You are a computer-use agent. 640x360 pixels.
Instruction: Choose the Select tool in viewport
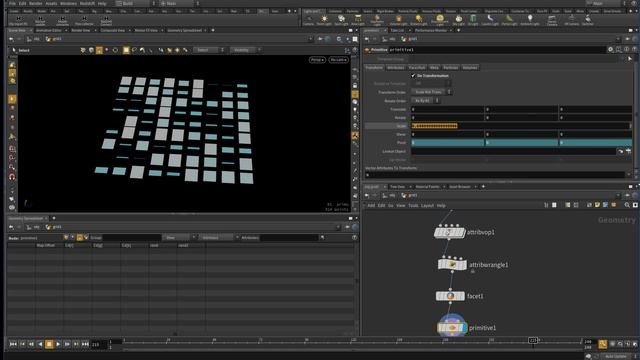click(21, 50)
